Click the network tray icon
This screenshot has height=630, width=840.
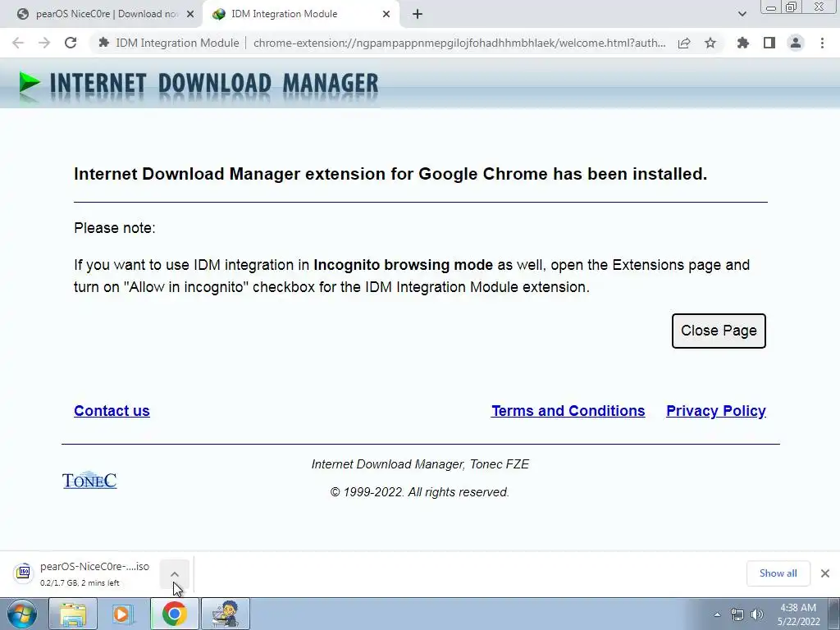pyautogui.click(x=737, y=614)
